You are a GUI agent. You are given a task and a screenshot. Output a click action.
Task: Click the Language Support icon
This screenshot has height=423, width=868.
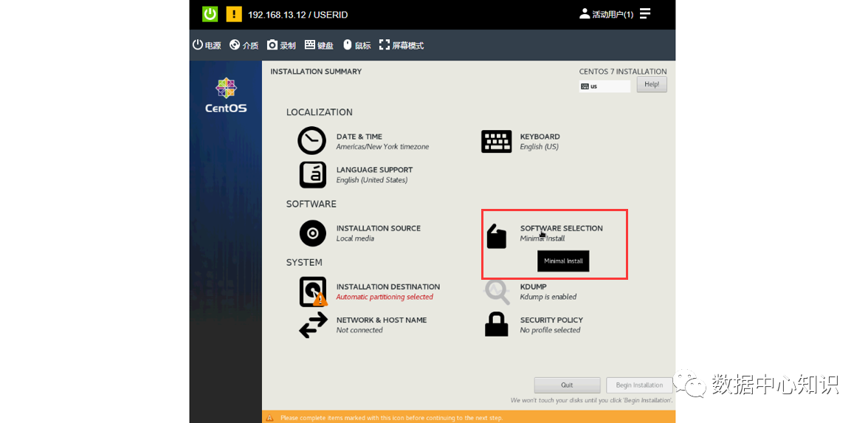(x=313, y=174)
